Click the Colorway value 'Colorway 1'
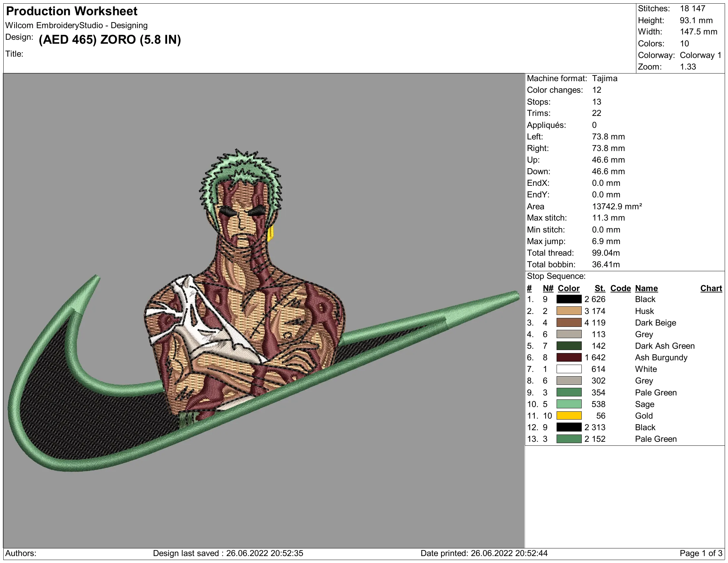This screenshot has height=563, width=728. coord(700,55)
